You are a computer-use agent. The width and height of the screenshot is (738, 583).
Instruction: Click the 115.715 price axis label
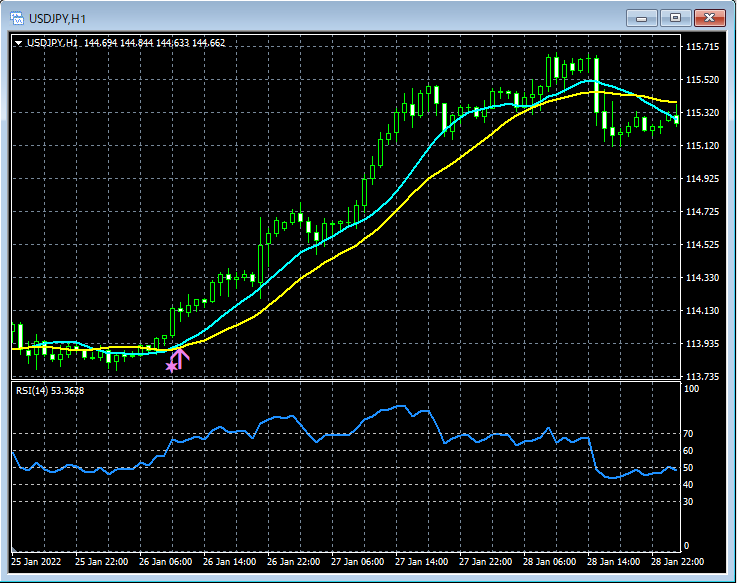pos(702,47)
